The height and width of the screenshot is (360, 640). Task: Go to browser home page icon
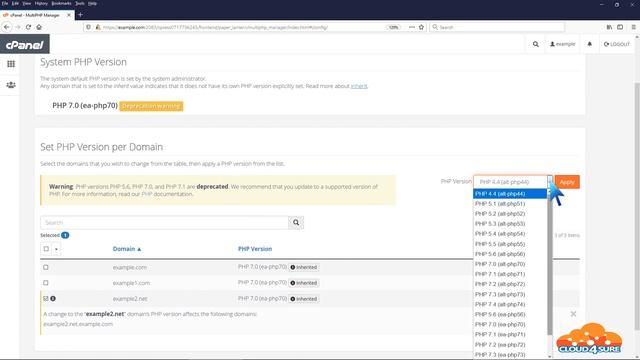(39, 27)
